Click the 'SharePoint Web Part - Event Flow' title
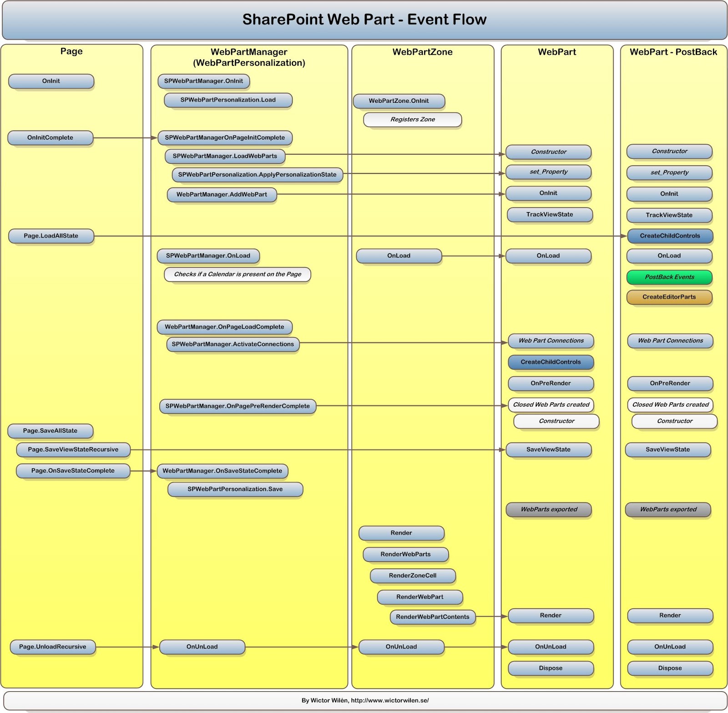 364,20
